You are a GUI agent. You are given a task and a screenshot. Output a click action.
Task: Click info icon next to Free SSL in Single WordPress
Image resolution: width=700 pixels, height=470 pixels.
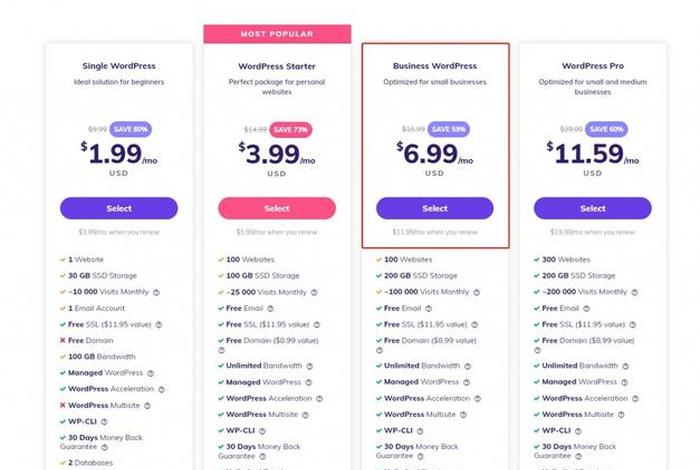coord(159,325)
